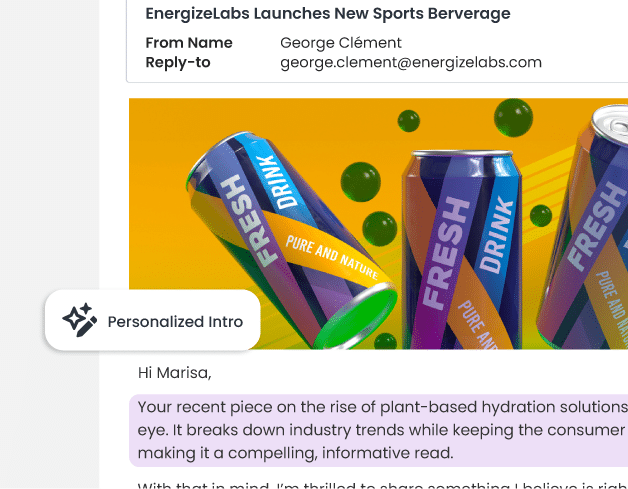Click the large green bubble at banner top
Image resolution: width=628 pixels, height=489 pixels.
coord(513,118)
